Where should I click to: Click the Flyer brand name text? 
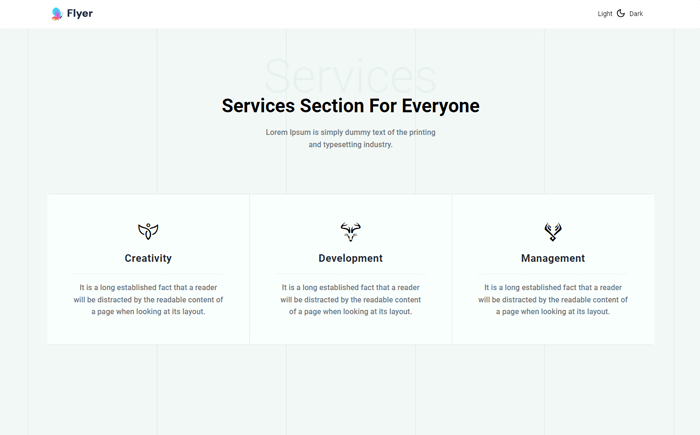tap(80, 14)
